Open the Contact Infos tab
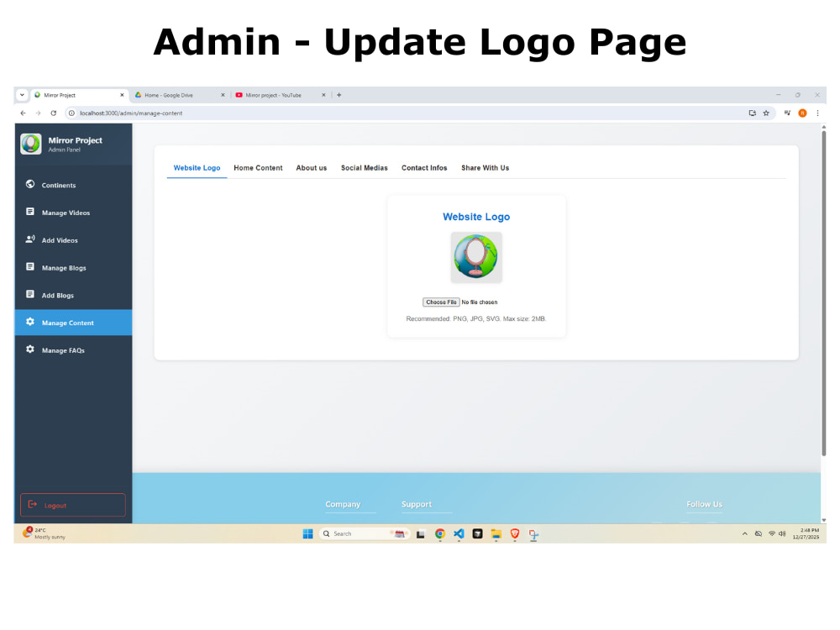The width and height of the screenshot is (840, 630). coord(424,168)
